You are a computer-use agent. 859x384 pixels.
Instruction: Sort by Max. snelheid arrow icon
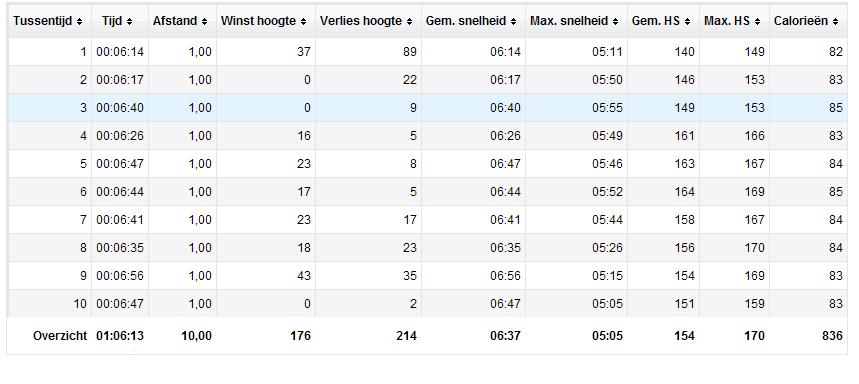tap(615, 22)
